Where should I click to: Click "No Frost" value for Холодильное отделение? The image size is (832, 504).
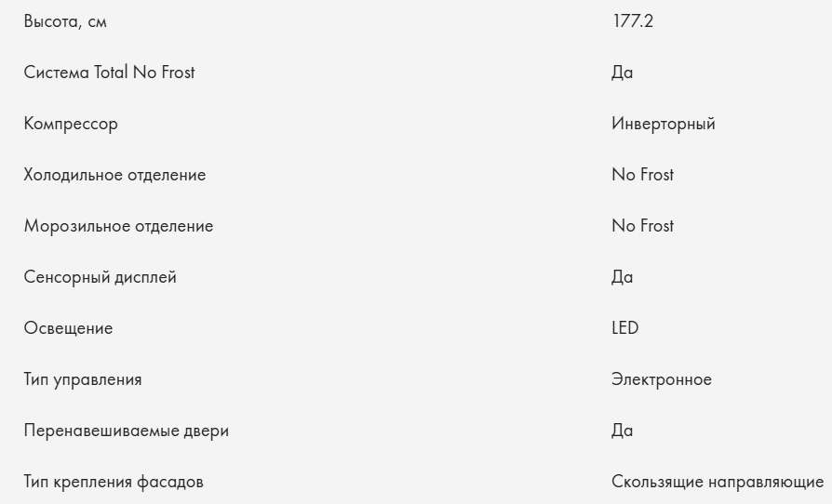click(643, 175)
